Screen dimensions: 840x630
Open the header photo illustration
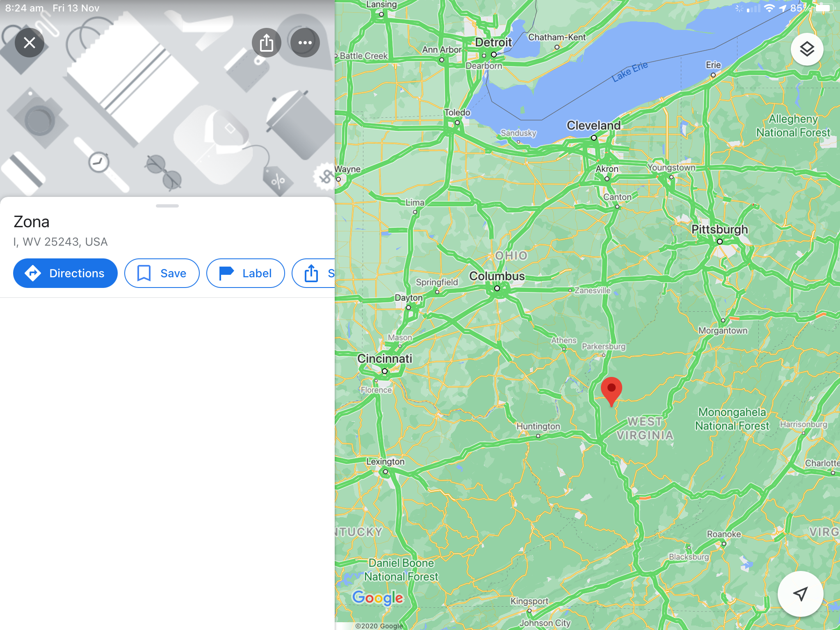(167, 98)
